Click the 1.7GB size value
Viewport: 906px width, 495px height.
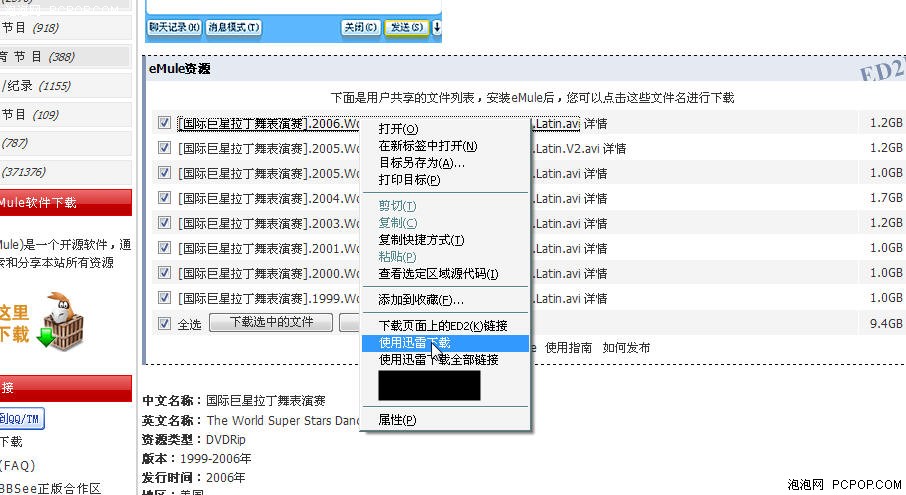[886, 198]
